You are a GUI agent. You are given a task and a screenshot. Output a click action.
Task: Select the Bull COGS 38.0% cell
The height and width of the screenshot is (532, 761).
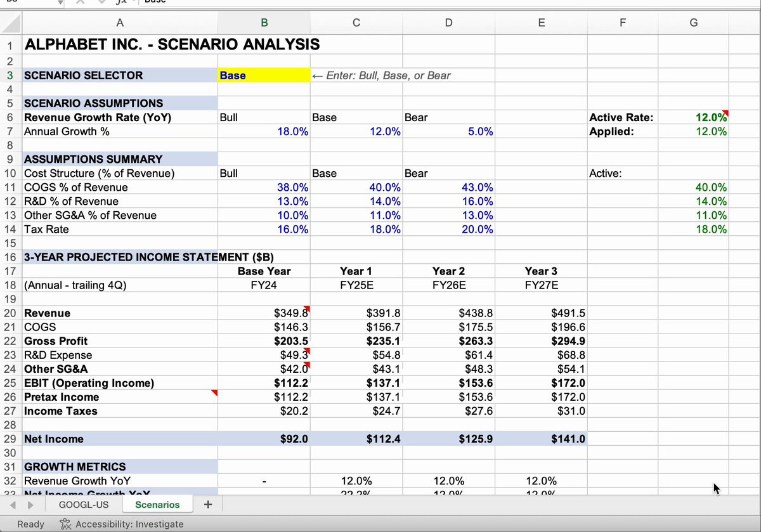pyautogui.click(x=264, y=187)
